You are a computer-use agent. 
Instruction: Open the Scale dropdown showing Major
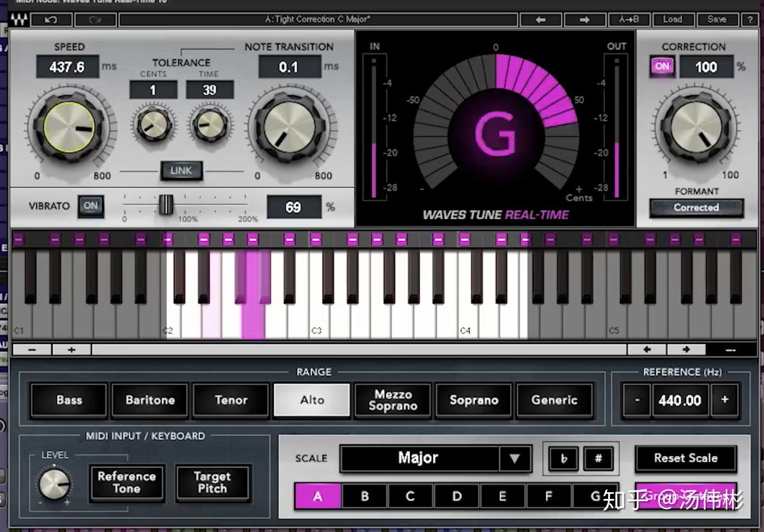coord(436,459)
